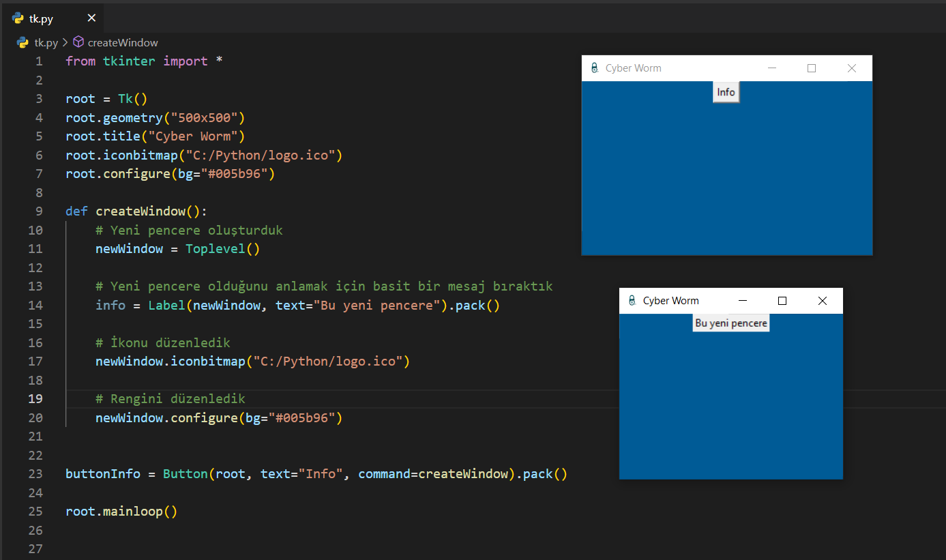
Task: Click the tk.py breadcrumb item
Action: [x=46, y=42]
